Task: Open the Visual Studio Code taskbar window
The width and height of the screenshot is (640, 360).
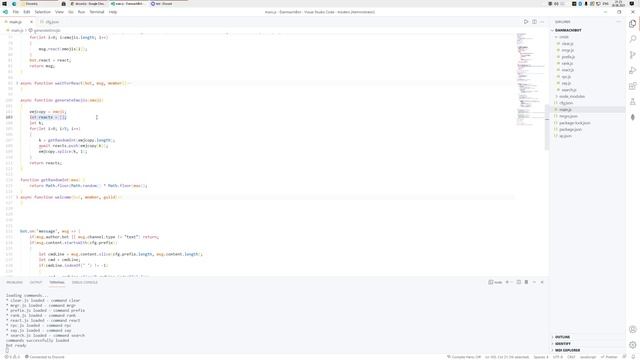Action: (128, 4)
